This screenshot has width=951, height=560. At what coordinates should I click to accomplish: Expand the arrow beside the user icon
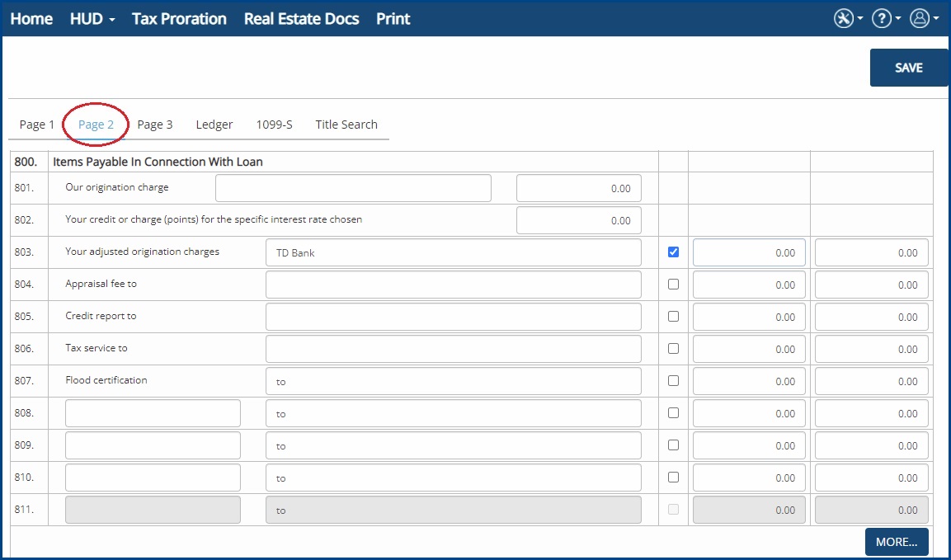[x=936, y=19]
